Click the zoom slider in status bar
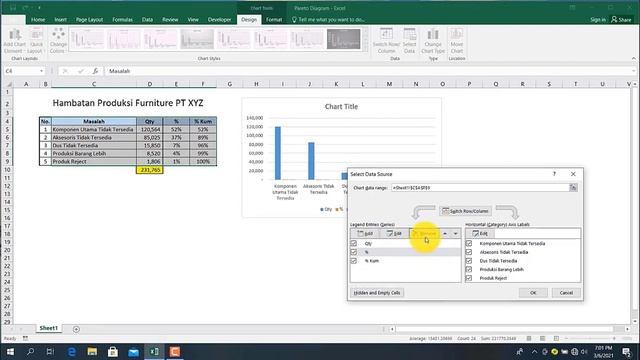The height and width of the screenshot is (360, 640). coord(590,338)
